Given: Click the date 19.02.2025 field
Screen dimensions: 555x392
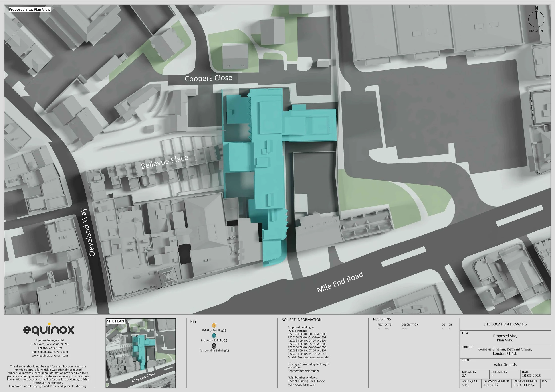Looking at the screenshot, I should (531, 376).
